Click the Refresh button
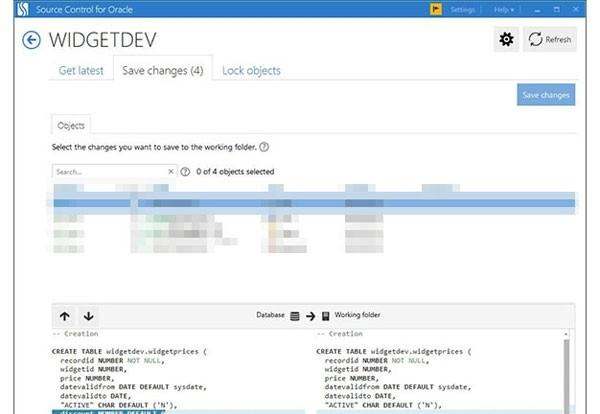This screenshot has width=600, height=414. 550,39
